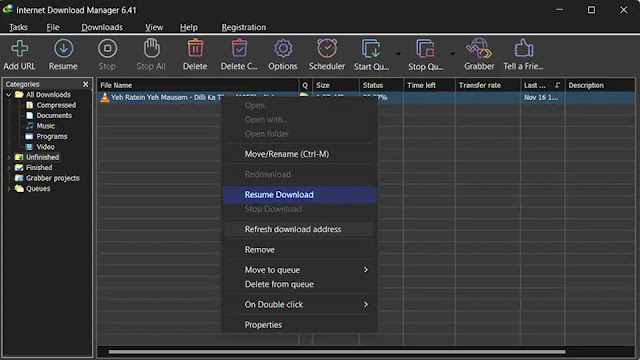This screenshot has width=640, height=360.
Task: Choose Resume Download in context menu
Action: pyautogui.click(x=300, y=195)
